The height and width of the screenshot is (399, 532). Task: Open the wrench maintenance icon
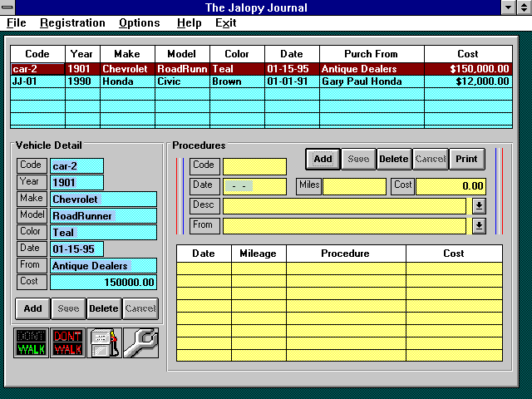(x=140, y=342)
